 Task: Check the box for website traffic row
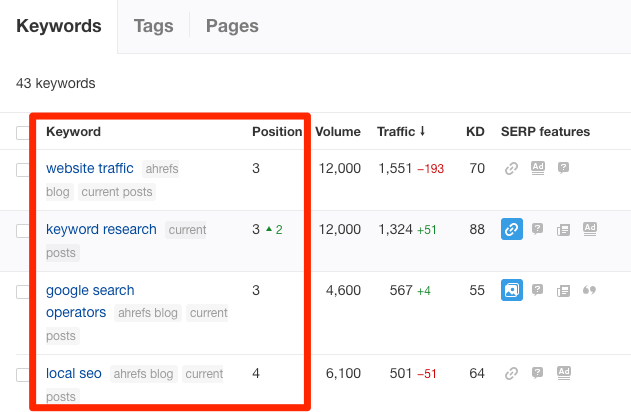pos(23,170)
